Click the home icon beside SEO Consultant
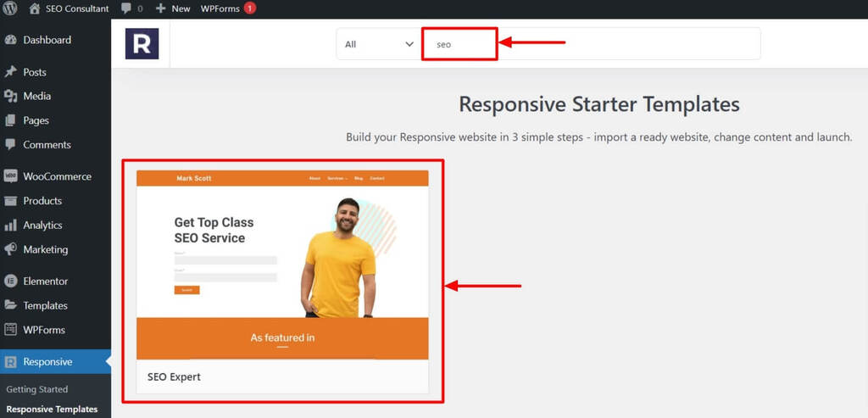The height and width of the screenshot is (418, 868). tap(34, 8)
